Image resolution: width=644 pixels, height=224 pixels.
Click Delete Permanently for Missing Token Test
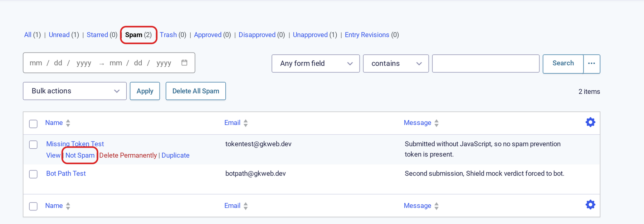point(128,155)
